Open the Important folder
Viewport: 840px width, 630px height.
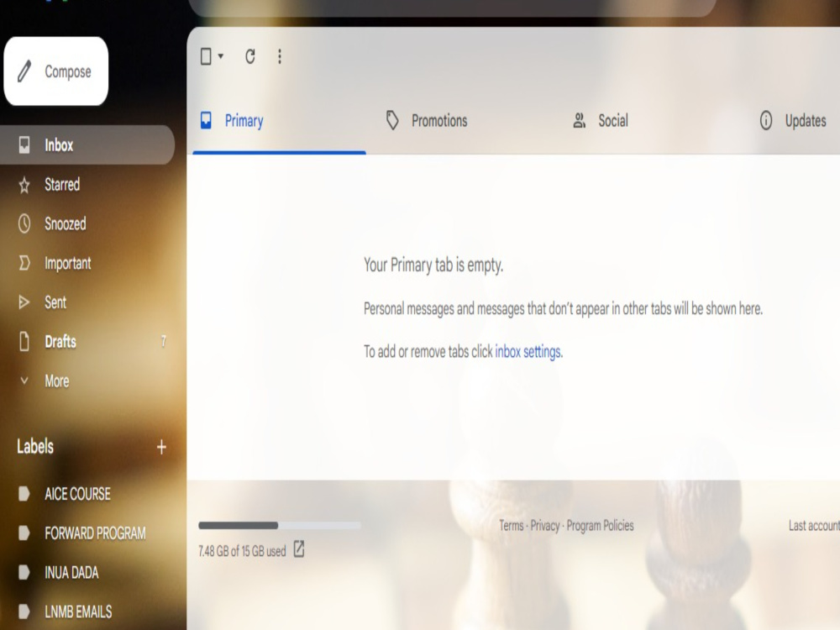pyautogui.click(x=87, y=263)
